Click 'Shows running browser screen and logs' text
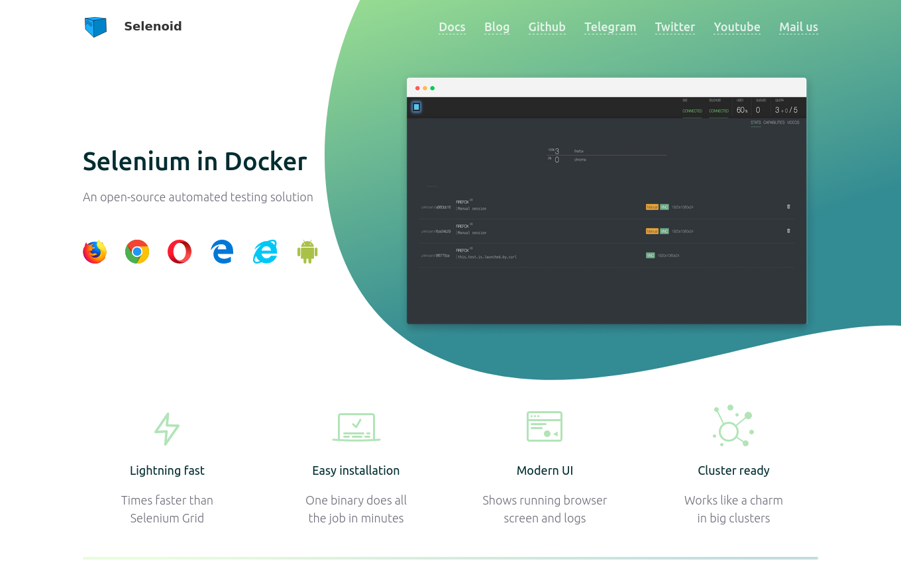 point(545,509)
